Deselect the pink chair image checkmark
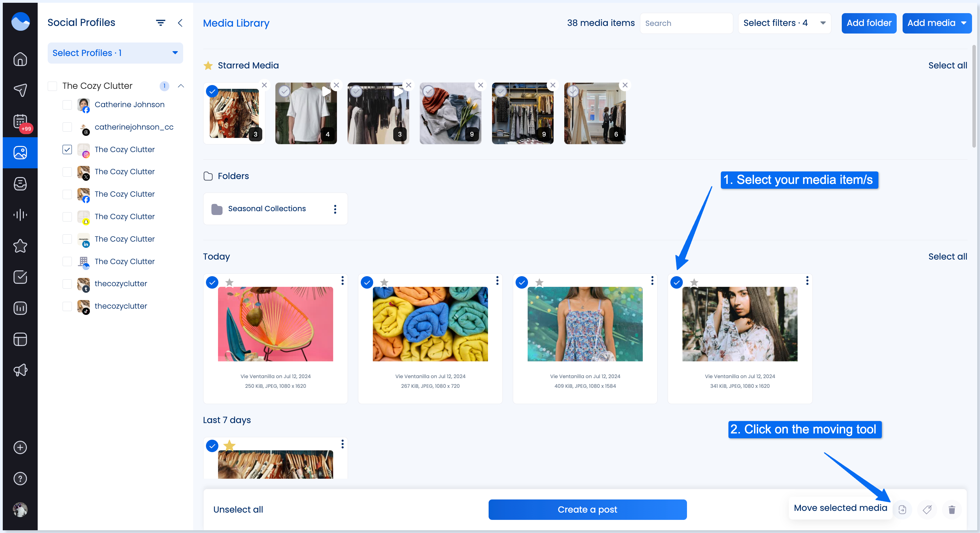 (212, 282)
